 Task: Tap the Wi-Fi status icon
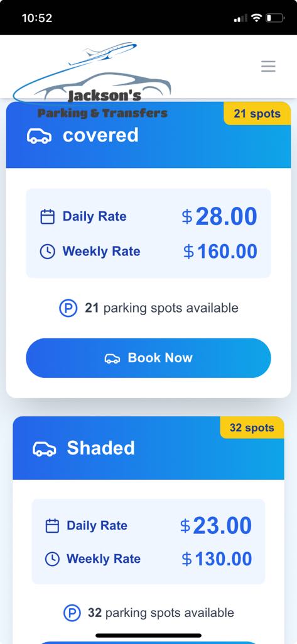(x=257, y=18)
